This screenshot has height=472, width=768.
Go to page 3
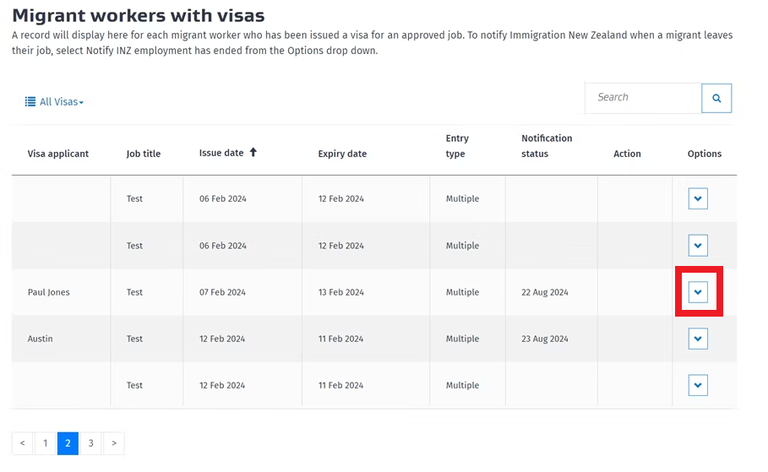coord(91,443)
